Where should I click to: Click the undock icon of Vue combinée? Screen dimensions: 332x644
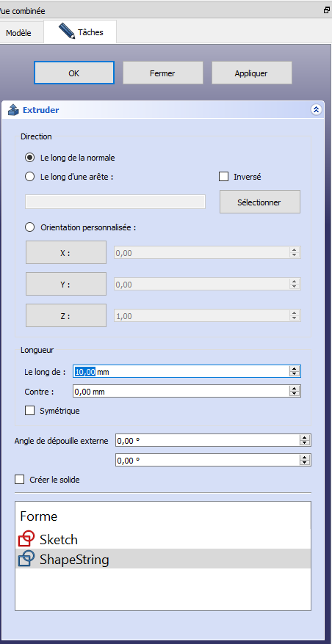pyautogui.click(x=327, y=11)
